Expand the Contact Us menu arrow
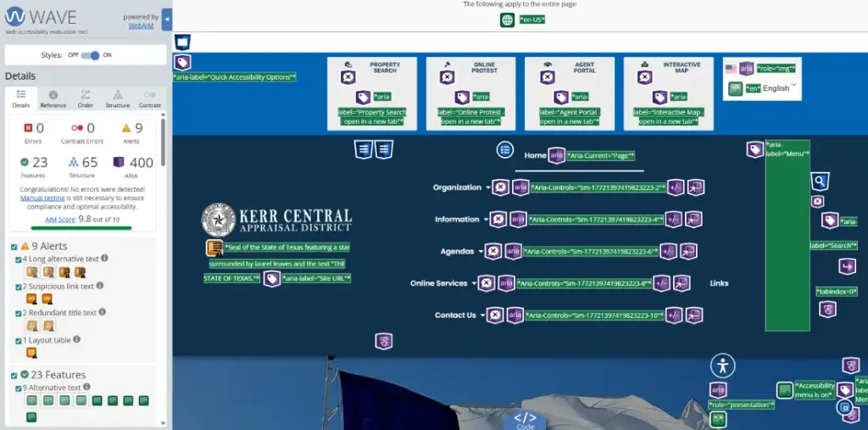The height and width of the screenshot is (430, 868). [x=482, y=316]
